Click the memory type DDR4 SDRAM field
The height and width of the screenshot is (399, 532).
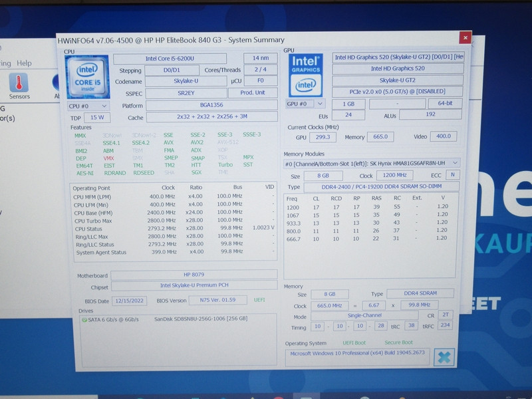click(x=420, y=293)
